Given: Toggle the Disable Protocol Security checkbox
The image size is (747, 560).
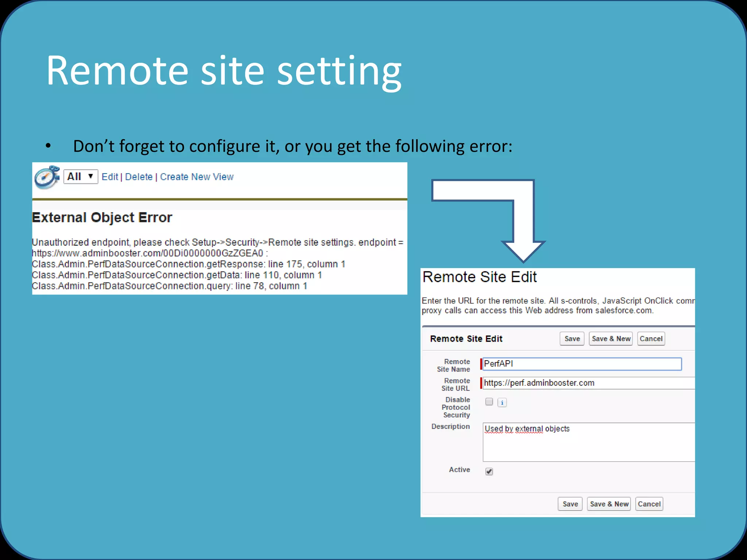Looking at the screenshot, I should click(489, 402).
